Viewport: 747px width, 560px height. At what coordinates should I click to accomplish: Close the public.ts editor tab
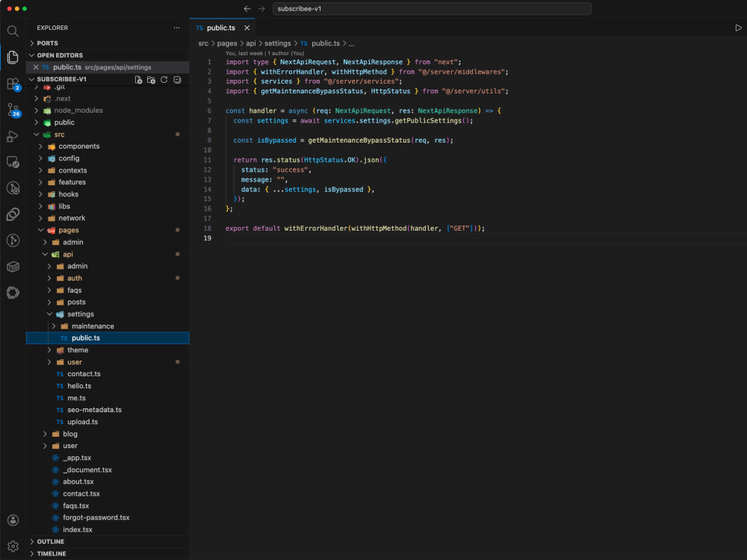[x=247, y=28]
